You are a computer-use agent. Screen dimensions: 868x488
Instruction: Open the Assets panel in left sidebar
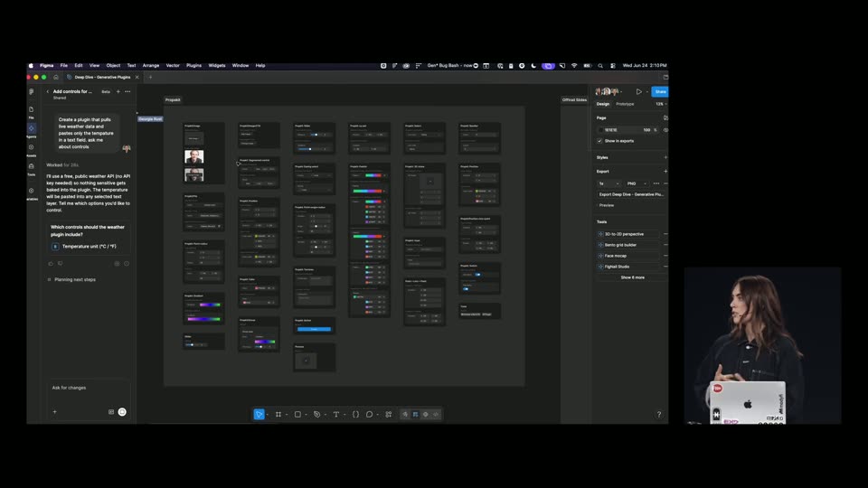pos(31,150)
